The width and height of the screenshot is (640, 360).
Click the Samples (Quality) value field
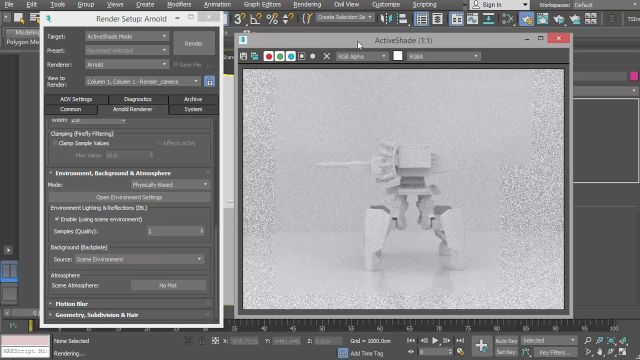click(173, 231)
